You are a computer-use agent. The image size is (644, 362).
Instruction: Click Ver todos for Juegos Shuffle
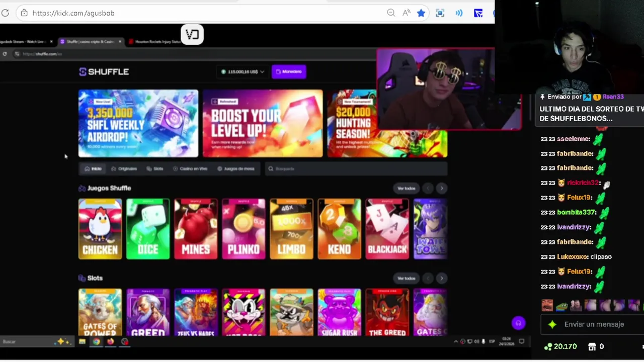[x=407, y=189]
